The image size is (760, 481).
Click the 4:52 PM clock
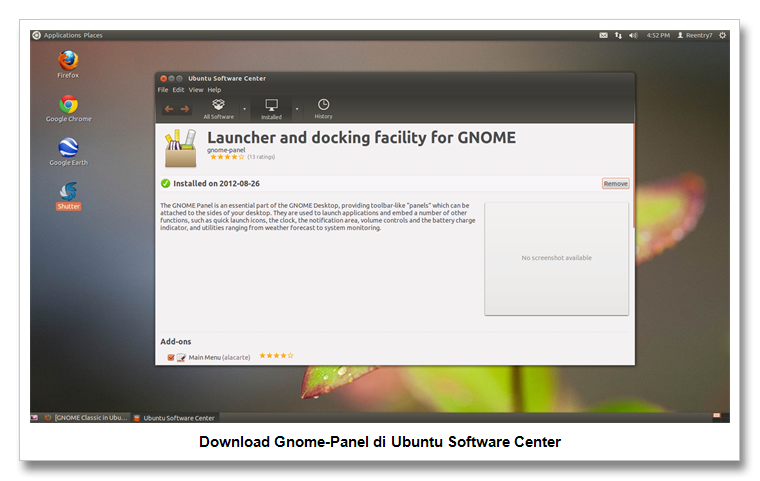coord(658,35)
